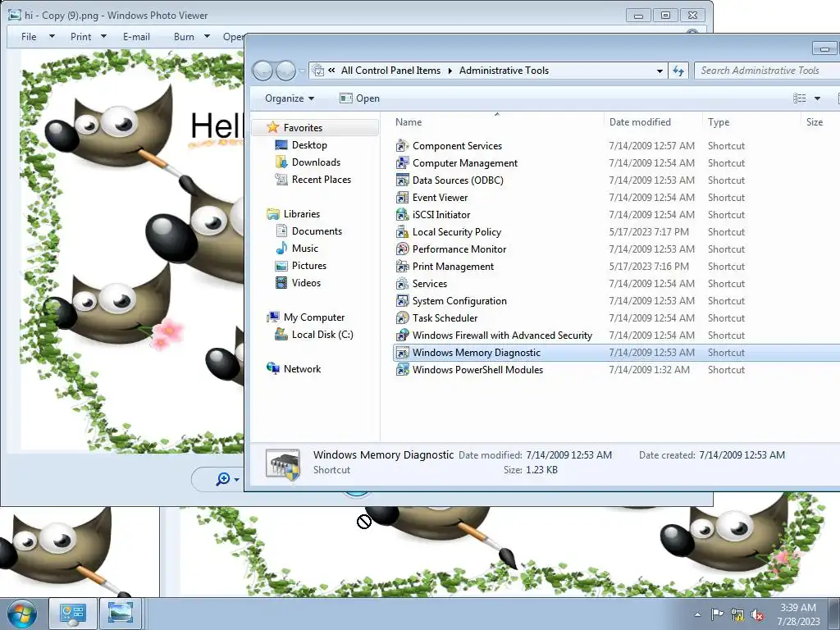Click the Pictures library icon
This screenshot has height=630, width=840.
tap(281, 266)
